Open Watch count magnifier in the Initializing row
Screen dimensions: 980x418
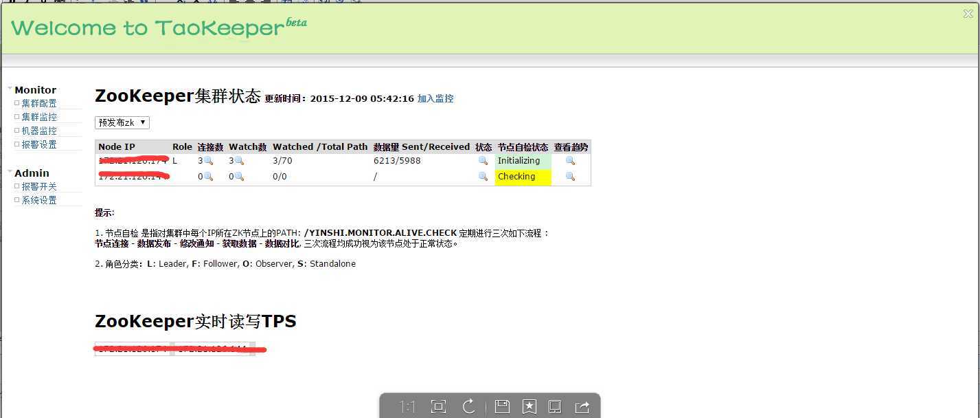pyautogui.click(x=239, y=161)
